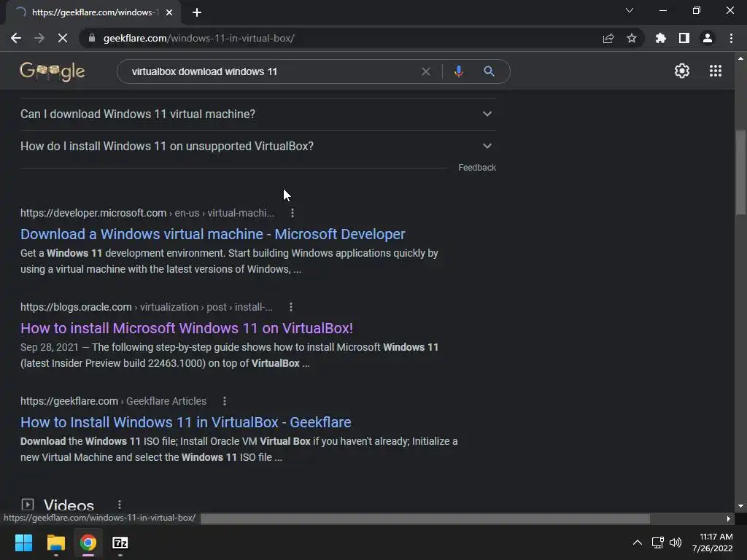The image size is (747, 560).
Task: Submit search with magnifier icon
Action: click(489, 71)
